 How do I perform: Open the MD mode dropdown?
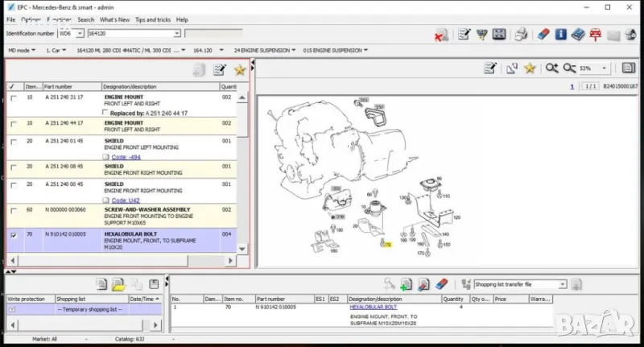pyautogui.click(x=23, y=50)
